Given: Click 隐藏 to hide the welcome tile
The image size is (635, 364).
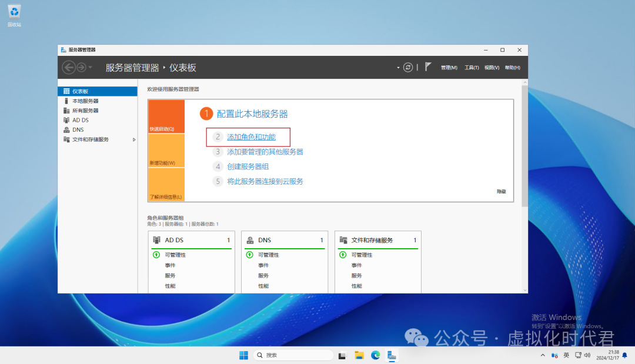Looking at the screenshot, I should pyautogui.click(x=501, y=192).
